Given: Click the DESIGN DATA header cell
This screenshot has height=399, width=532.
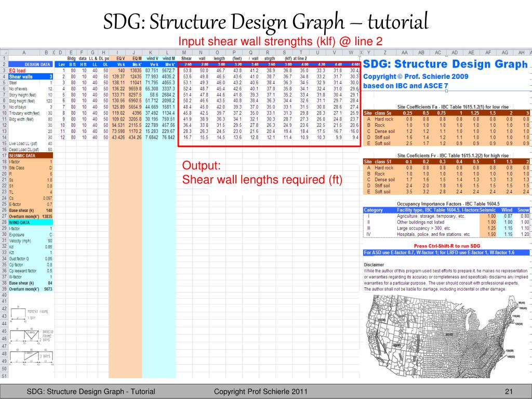Looking at the screenshot, I should pyautogui.click(x=31, y=64).
